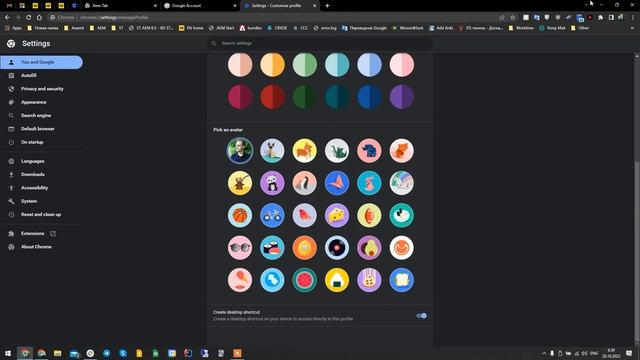Select the dark magenta theme color
Screen dimensions: 640x360
(240, 97)
